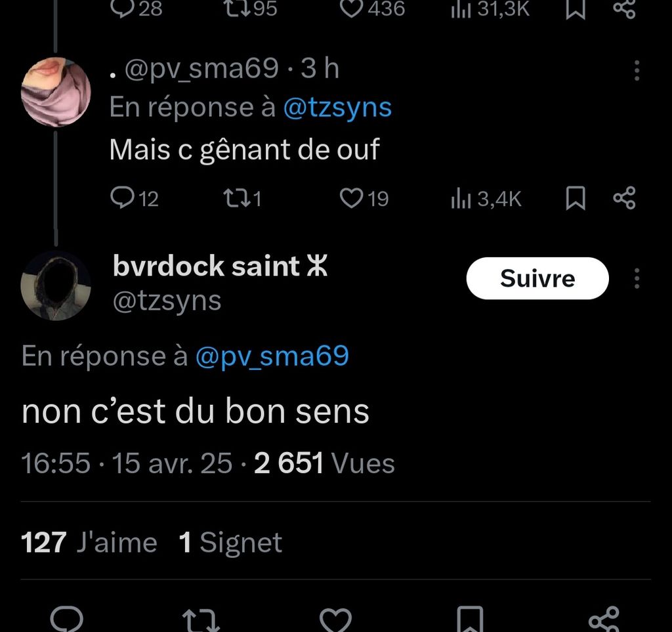This screenshot has height=632, width=672.
Task: Bookmark the main tweet at bottom
Action: click(470, 620)
